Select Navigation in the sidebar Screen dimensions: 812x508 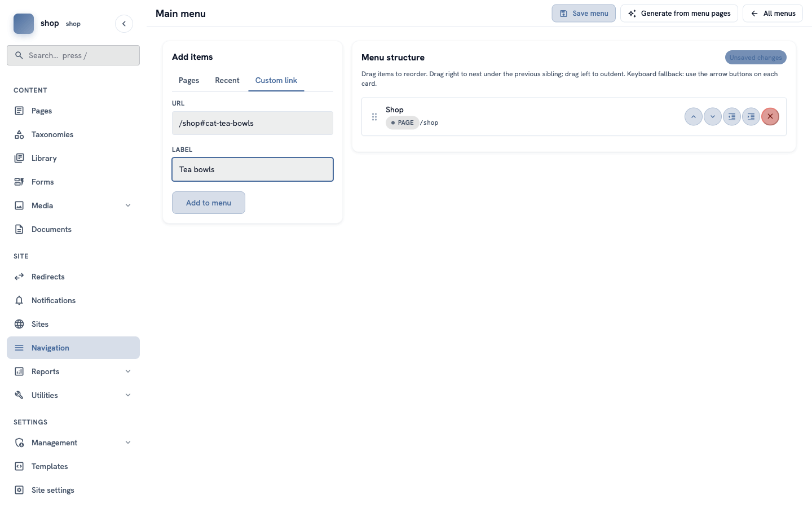click(73, 348)
